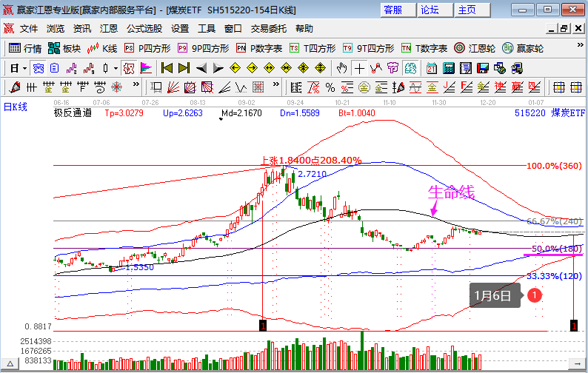The image size is (588, 373).
Task: Switch to K线 chart view
Action: (x=102, y=48)
